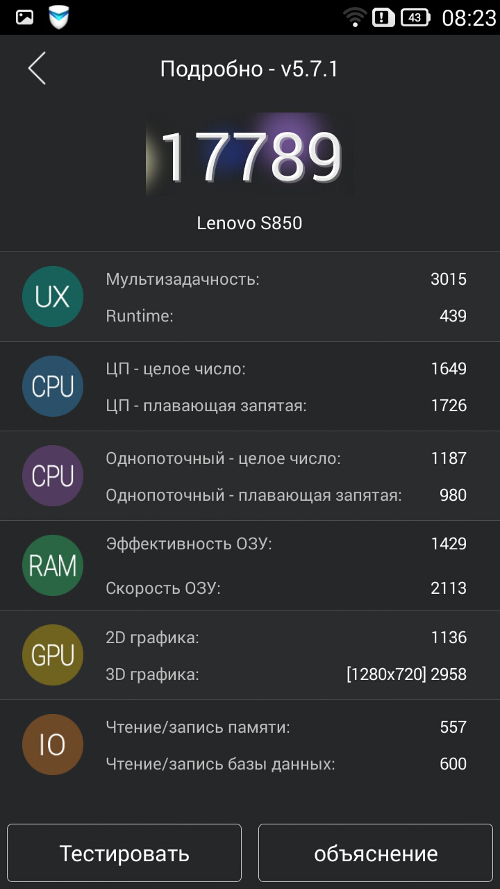Viewport: 500px width, 889px height.
Task: Tap the battery indicator in status bar
Action: tap(415, 18)
